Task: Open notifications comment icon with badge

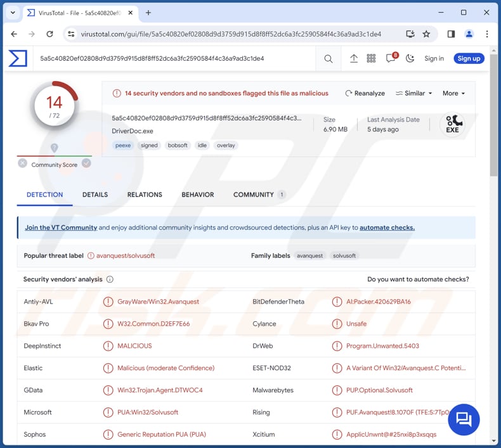Action: coord(391,58)
